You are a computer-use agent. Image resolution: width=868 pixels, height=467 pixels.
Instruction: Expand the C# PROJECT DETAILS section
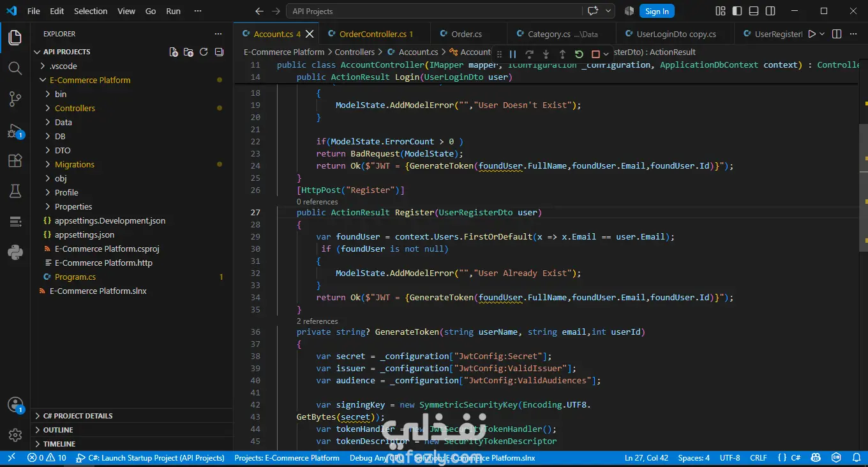[131, 416]
